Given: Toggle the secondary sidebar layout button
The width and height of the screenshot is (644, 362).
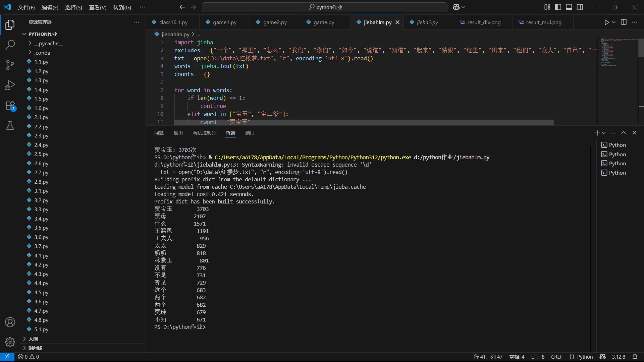Looking at the screenshot, I should pos(580,7).
